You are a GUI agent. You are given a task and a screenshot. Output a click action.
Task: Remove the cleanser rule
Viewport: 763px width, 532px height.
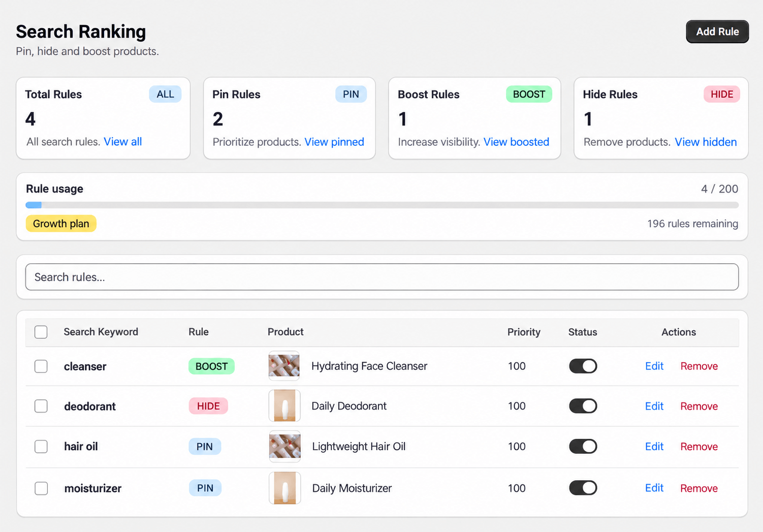coord(699,366)
